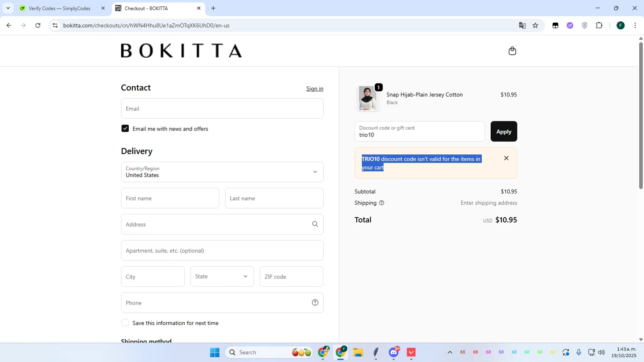Open the clock showing 1:43 a.m.
This screenshot has height=362, width=644.
click(x=624, y=353)
